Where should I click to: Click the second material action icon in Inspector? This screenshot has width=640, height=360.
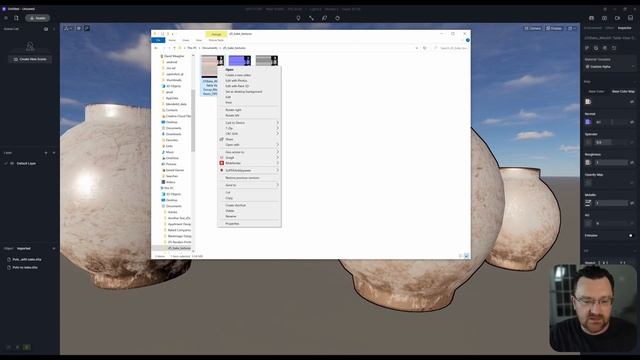[x=596, y=48]
